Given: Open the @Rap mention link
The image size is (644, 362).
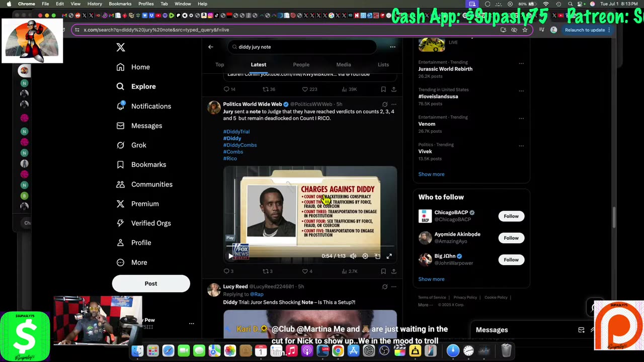Looking at the screenshot, I should click(x=257, y=294).
